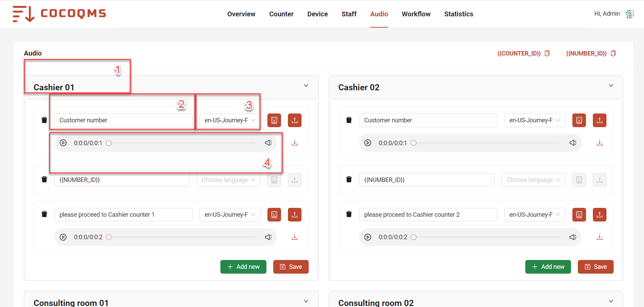The height and width of the screenshot is (307, 644).
Task: Copy the {{NUMBER_ID}} placeholder in header
Action: (613, 53)
